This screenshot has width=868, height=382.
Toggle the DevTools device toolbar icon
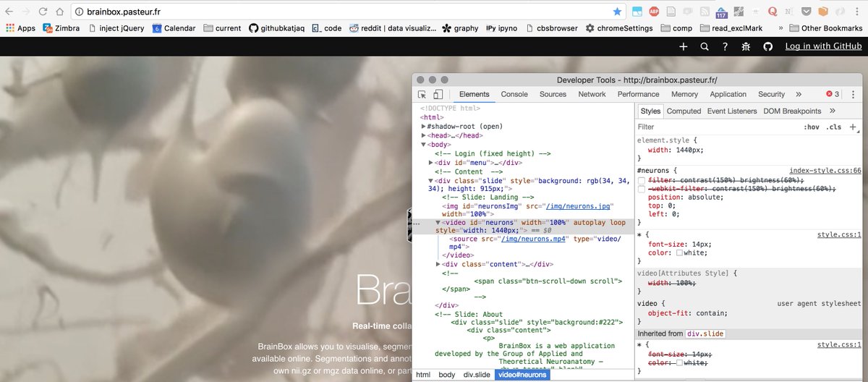pos(438,94)
